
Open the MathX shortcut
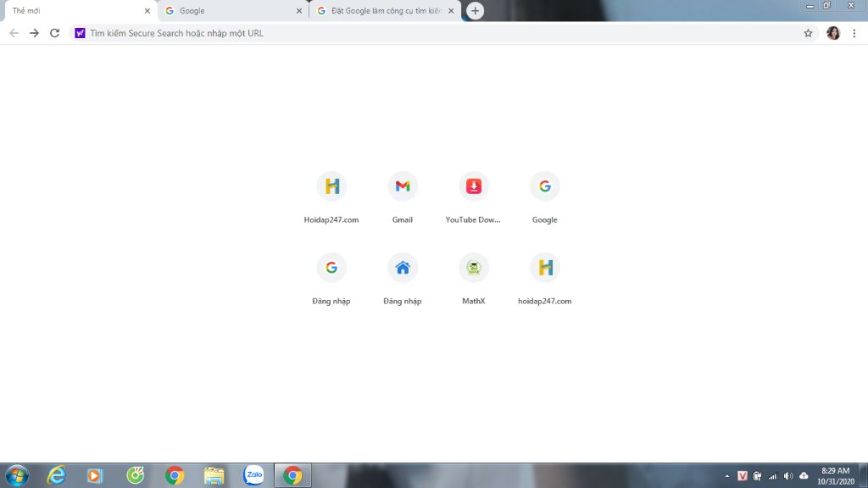click(x=473, y=279)
